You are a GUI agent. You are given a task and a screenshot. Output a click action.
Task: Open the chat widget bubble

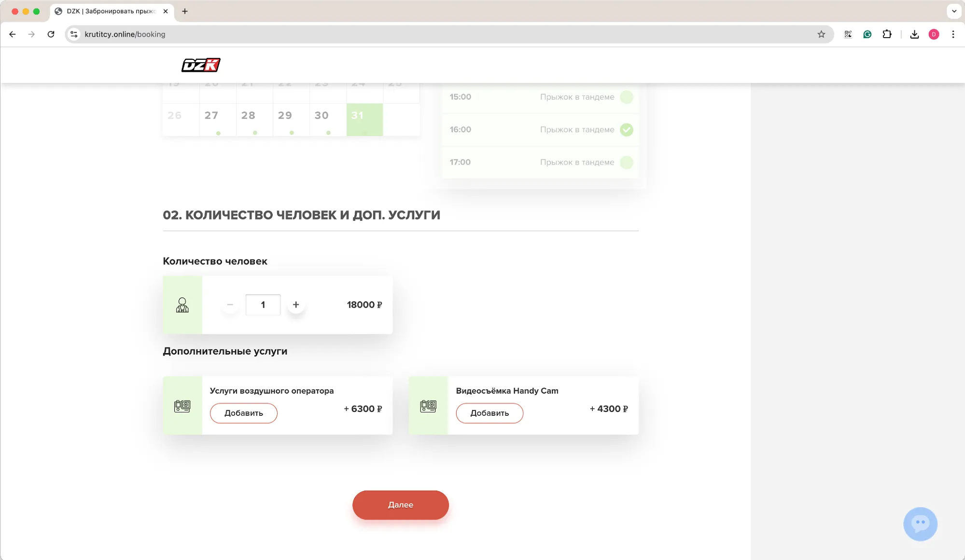(920, 524)
